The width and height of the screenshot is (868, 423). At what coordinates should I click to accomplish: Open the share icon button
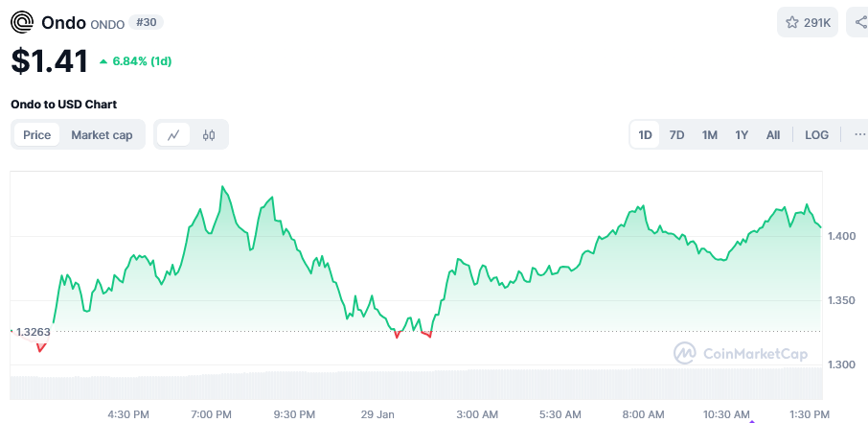click(x=859, y=22)
